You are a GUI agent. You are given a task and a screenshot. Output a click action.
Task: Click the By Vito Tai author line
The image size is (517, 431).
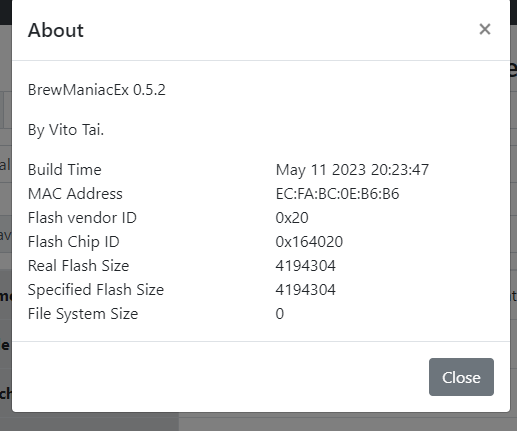[66, 130]
